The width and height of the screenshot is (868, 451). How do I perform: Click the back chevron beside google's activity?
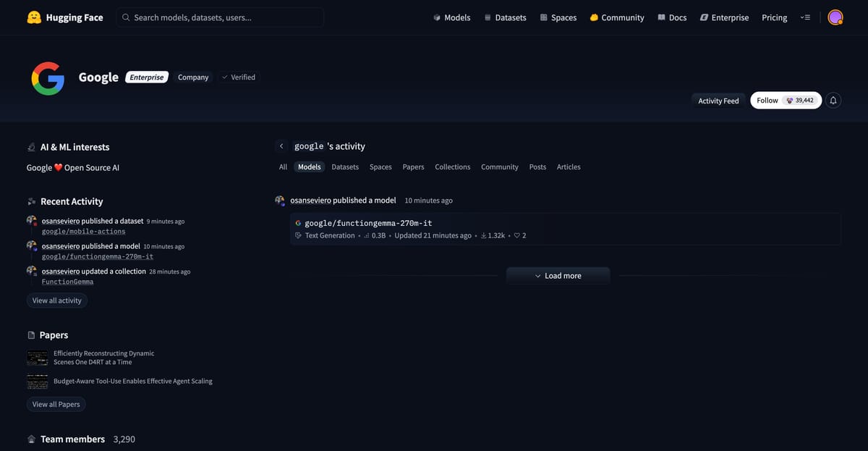pyautogui.click(x=281, y=146)
